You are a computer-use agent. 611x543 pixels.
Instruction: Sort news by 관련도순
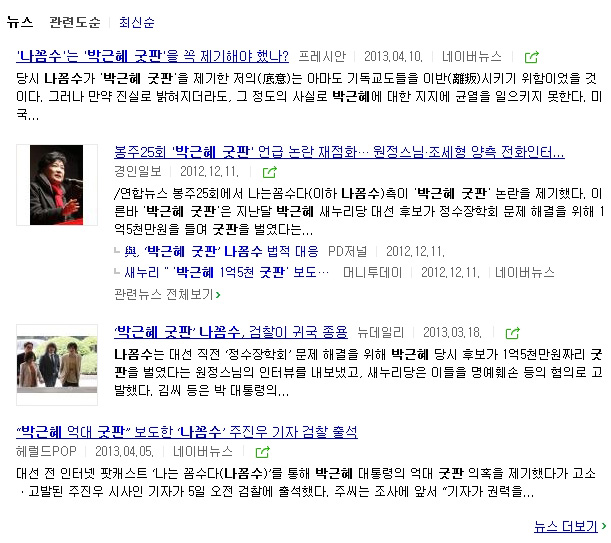coord(75,22)
